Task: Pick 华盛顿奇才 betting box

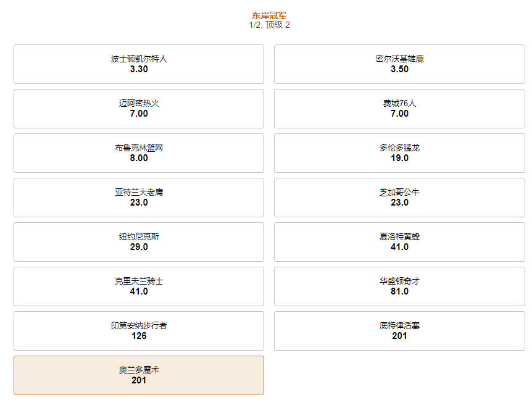Action: [x=399, y=286]
